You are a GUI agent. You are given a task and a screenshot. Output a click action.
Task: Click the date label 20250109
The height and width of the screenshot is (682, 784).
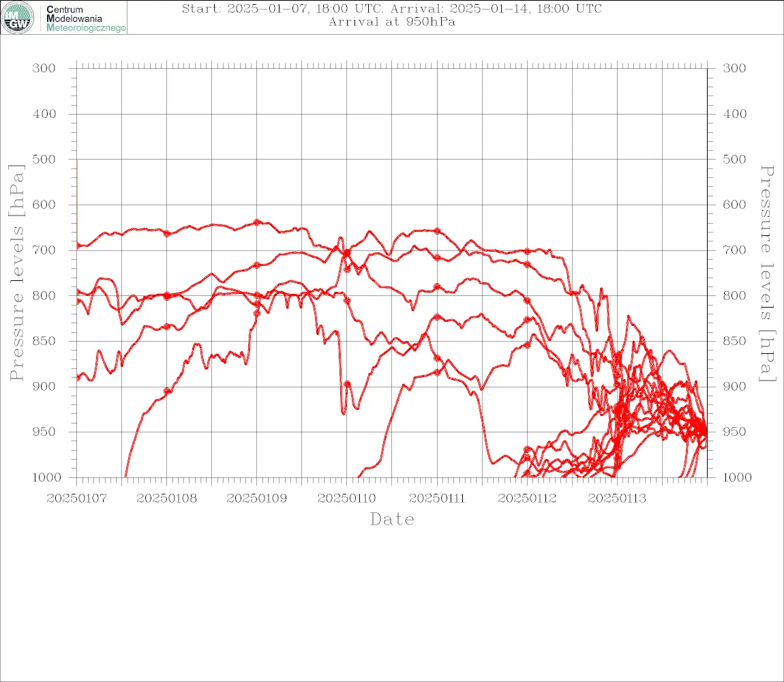[256, 499]
